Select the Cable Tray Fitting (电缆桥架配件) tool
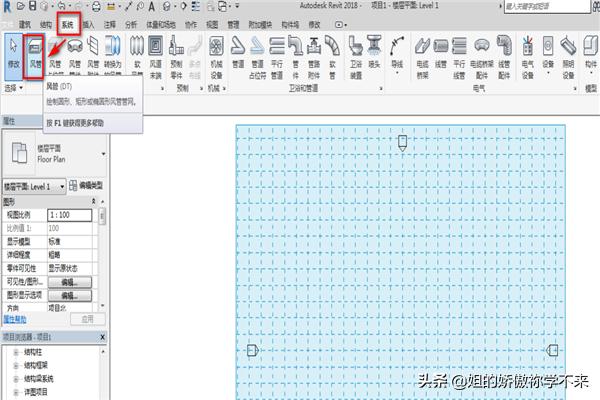 (x=482, y=56)
